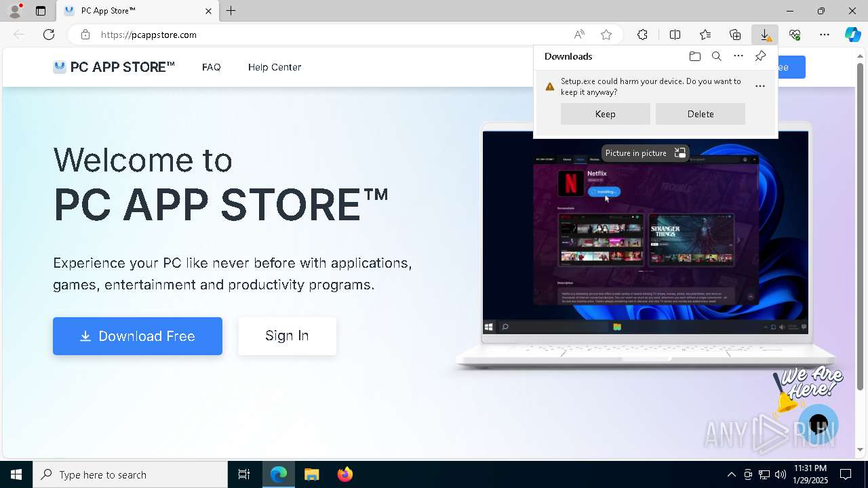Viewport: 868px width, 488px height.
Task: Click the Sign In button
Action: point(287,336)
